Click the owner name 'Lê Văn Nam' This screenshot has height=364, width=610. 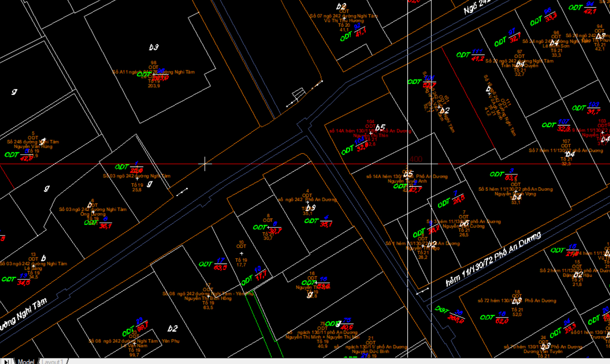(134, 346)
